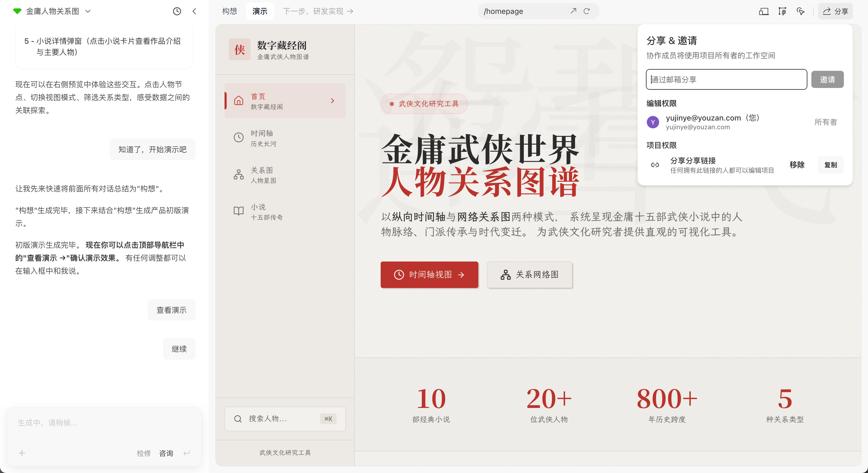Click the search magnifier in 搜索人物 field
This screenshot has width=868, height=473.
coord(238,419)
